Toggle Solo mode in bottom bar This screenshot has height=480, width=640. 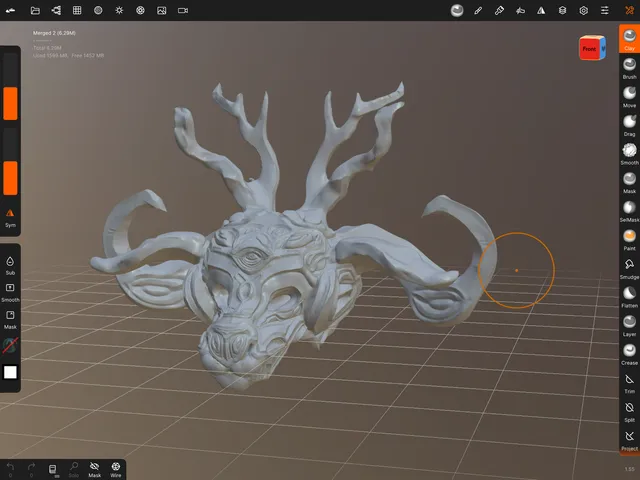74,469
